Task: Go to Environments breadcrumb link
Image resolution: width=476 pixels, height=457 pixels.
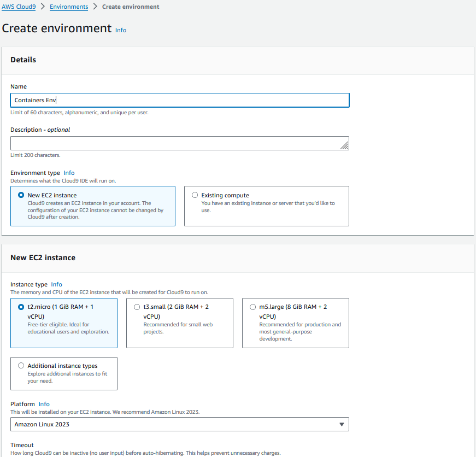Action: click(69, 7)
